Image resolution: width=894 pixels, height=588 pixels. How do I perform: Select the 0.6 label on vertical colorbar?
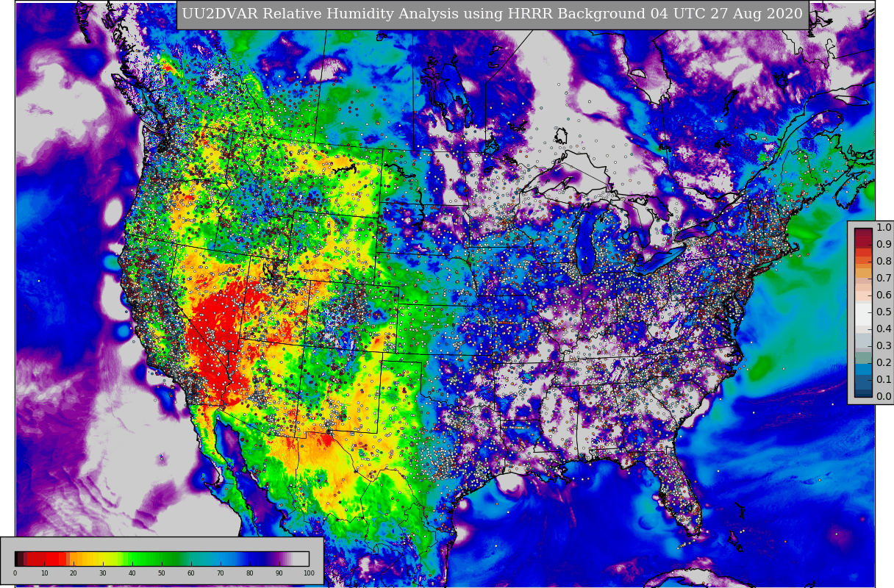click(884, 295)
